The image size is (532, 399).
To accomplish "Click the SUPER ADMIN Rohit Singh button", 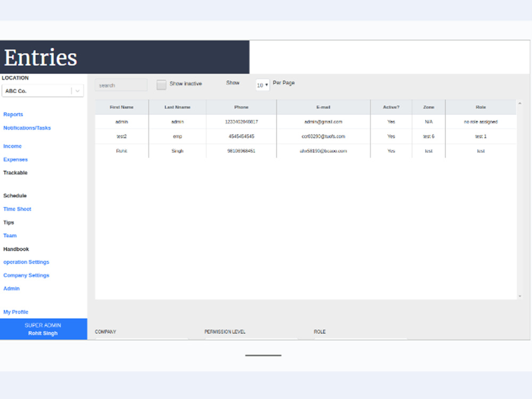I will (x=43, y=329).
